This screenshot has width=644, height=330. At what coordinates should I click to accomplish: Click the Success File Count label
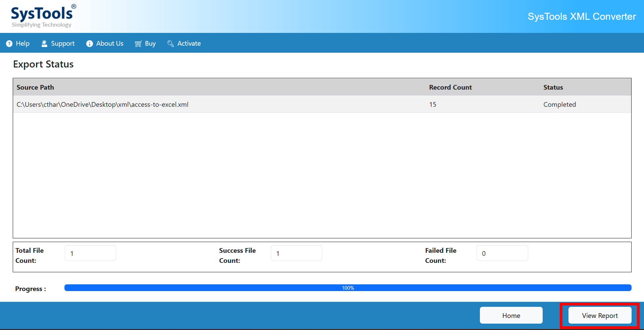click(x=237, y=255)
